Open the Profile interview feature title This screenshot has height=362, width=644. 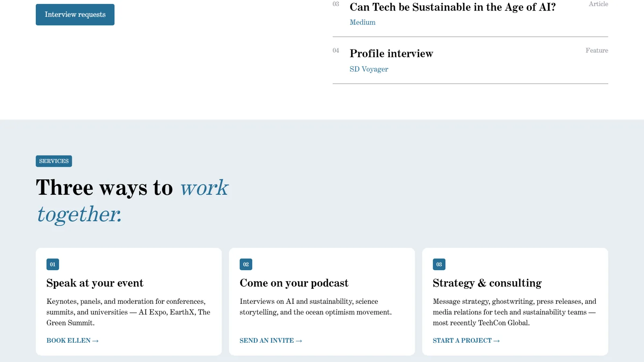click(391, 53)
